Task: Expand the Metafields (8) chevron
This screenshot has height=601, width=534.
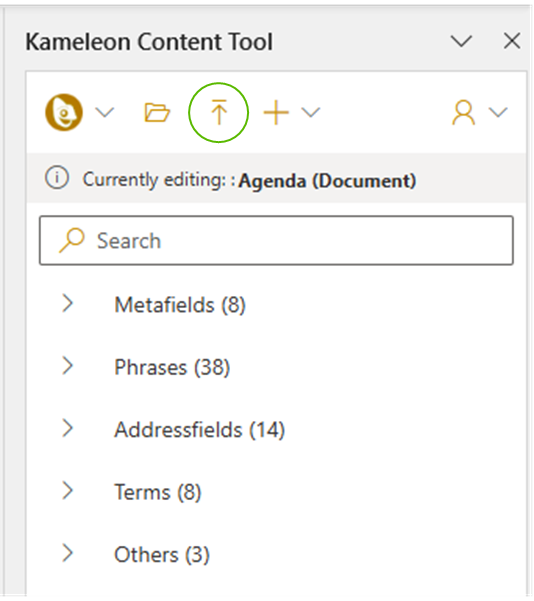Action: click(68, 304)
